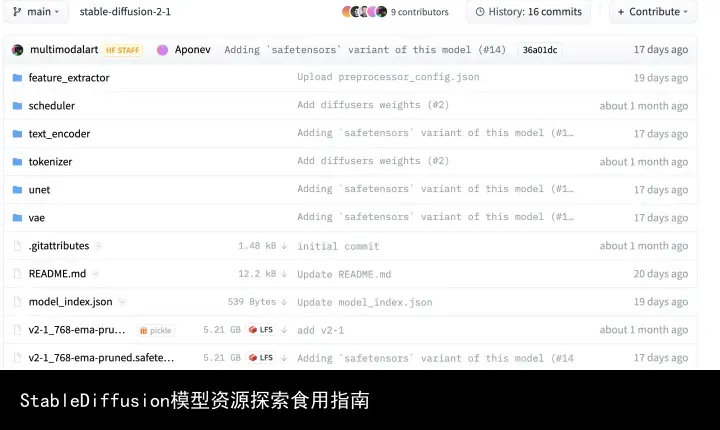The width and height of the screenshot is (720, 430).
Task: Click the LFS badge on the pickle checkpoint row
Action: pos(261,330)
